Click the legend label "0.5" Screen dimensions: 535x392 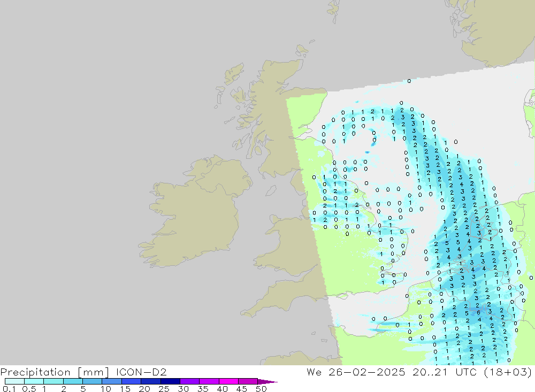(29, 389)
